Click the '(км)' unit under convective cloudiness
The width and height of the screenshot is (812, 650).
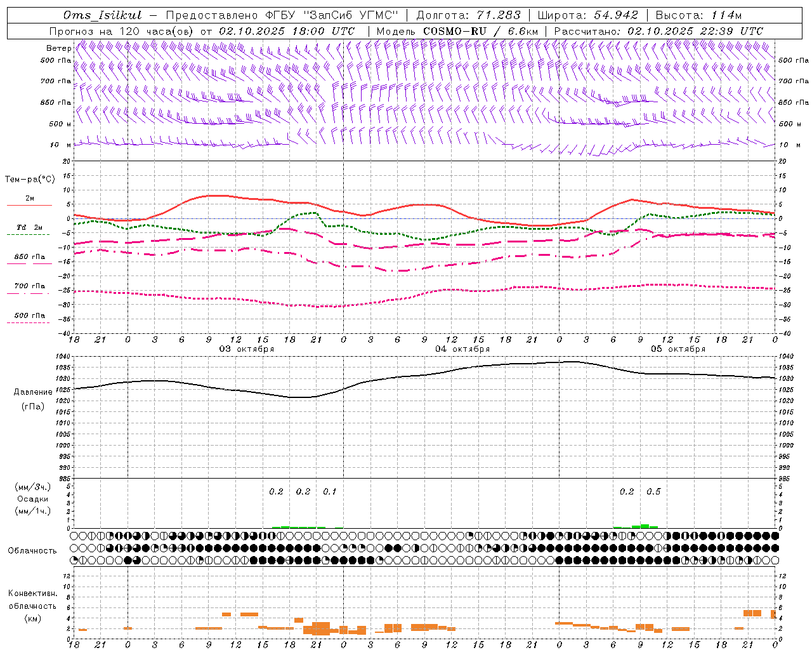(x=32, y=618)
